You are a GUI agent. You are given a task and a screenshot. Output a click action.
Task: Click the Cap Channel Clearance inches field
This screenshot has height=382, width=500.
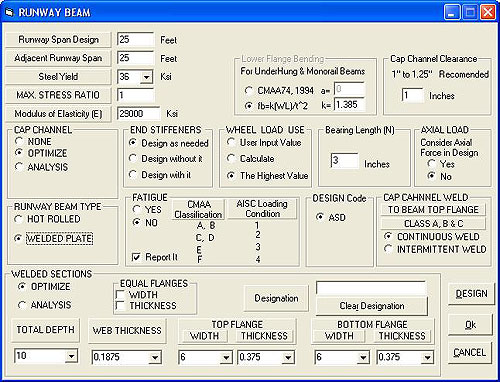coord(412,95)
